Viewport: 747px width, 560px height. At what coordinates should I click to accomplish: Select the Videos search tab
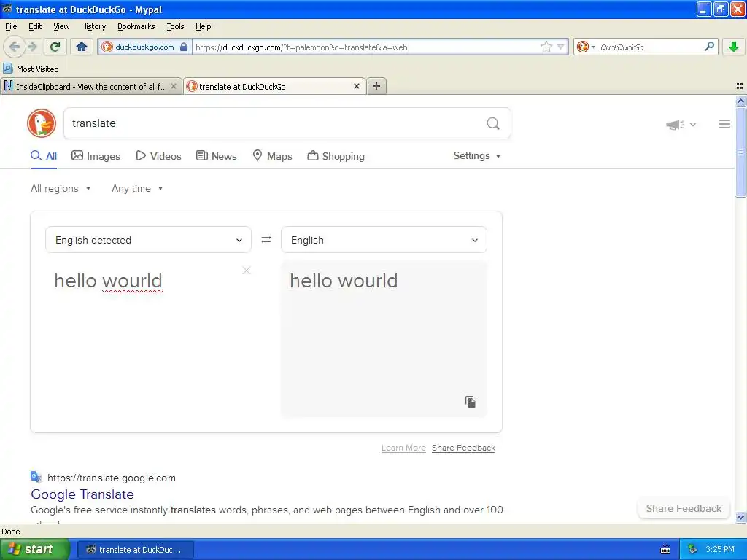[158, 156]
